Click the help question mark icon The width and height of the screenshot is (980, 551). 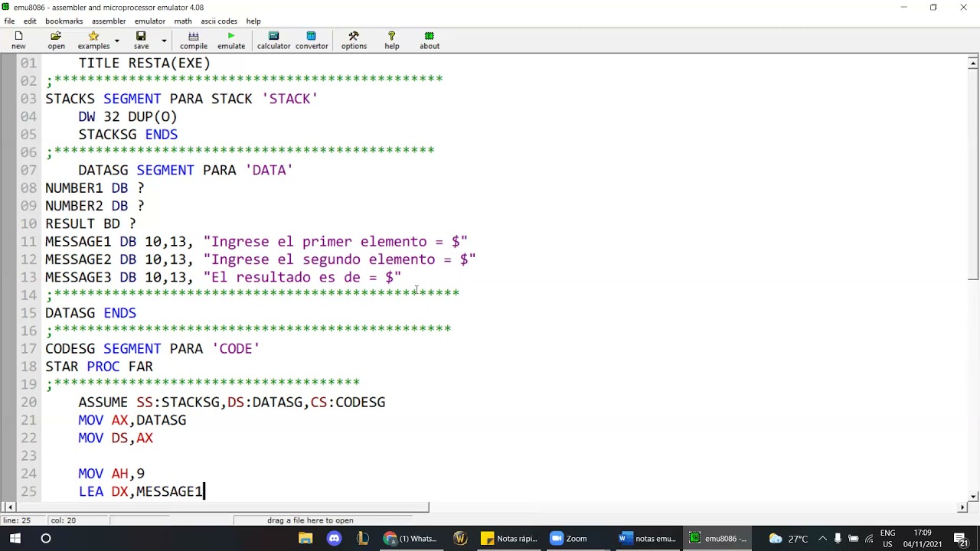click(x=391, y=41)
